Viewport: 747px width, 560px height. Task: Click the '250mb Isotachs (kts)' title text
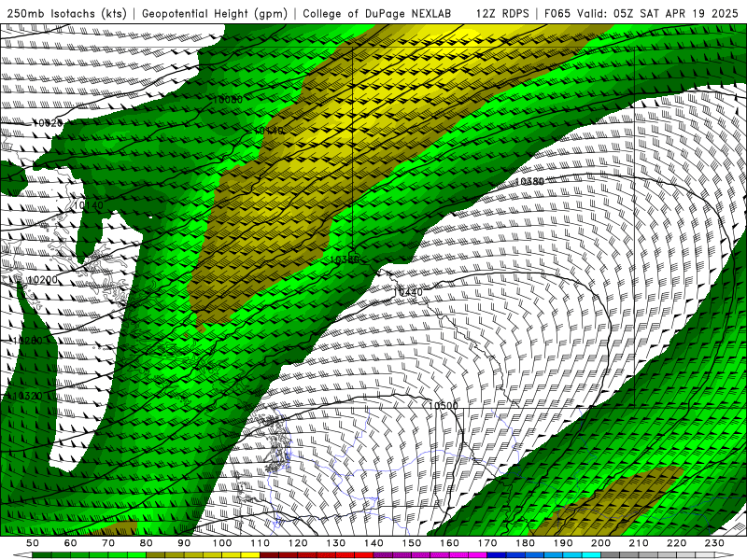pyautogui.click(x=66, y=13)
